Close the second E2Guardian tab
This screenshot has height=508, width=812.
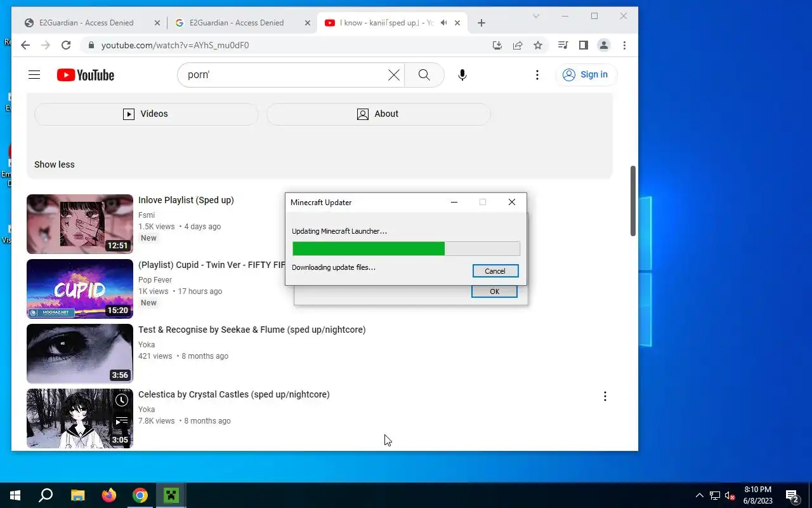click(308, 23)
